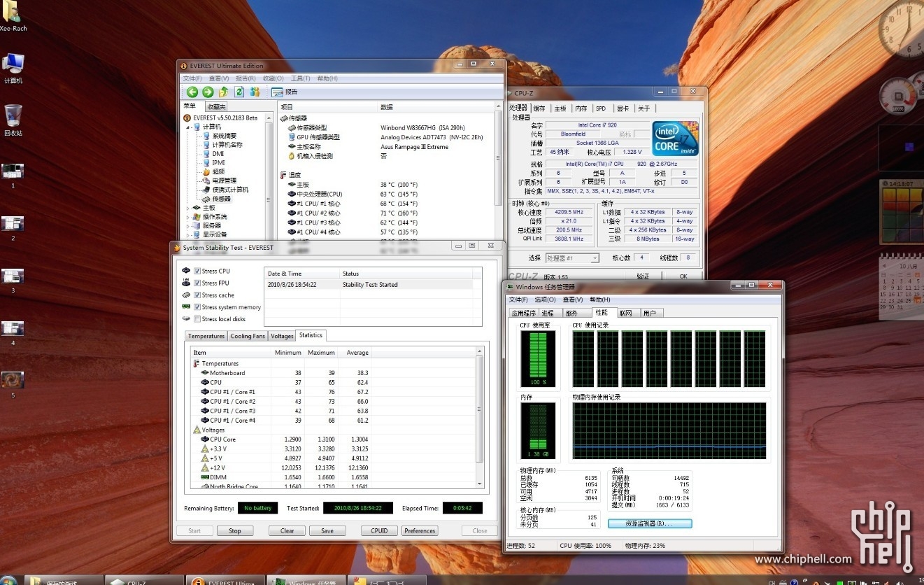Click the Up level arrow in EVEREST toolbar
This screenshot has height=585, width=924.
(x=223, y=92)
